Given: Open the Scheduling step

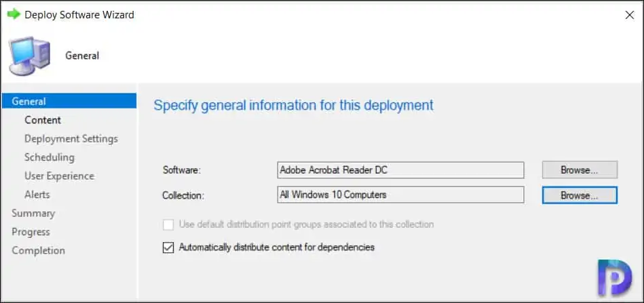Looking at the screenshot, I should pos(50,157).
